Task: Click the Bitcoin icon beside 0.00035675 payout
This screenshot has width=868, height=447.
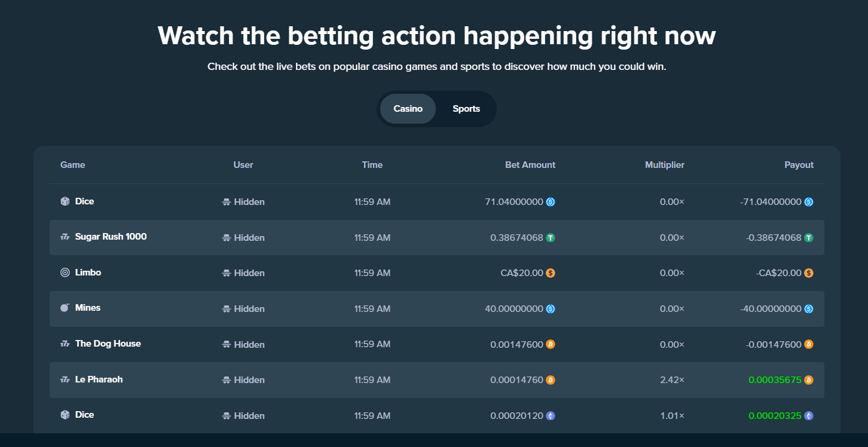Action: [809, 380]
